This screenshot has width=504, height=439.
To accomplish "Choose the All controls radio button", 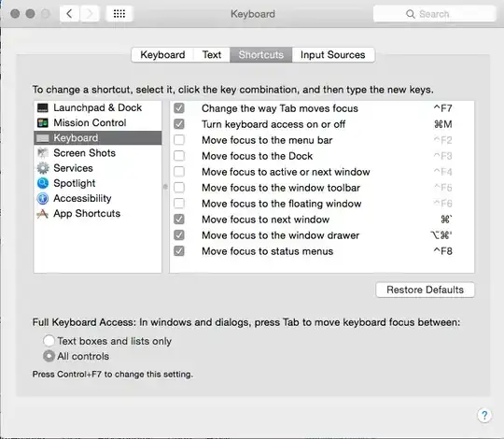I will (49, 356).
